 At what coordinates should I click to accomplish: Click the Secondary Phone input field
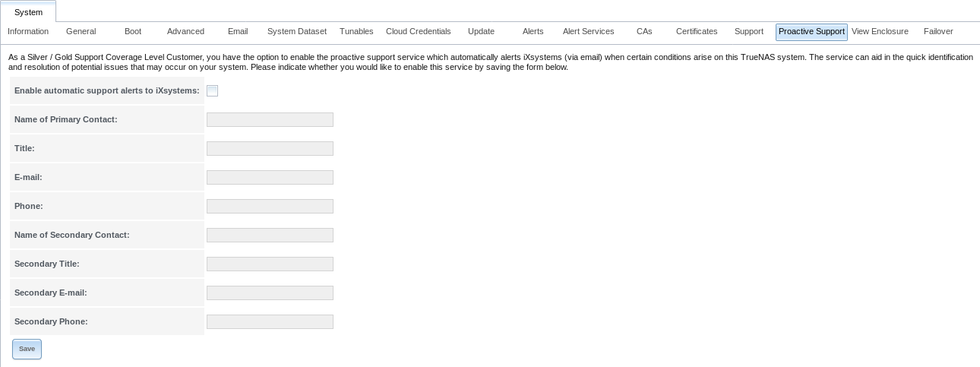[270, 321]
